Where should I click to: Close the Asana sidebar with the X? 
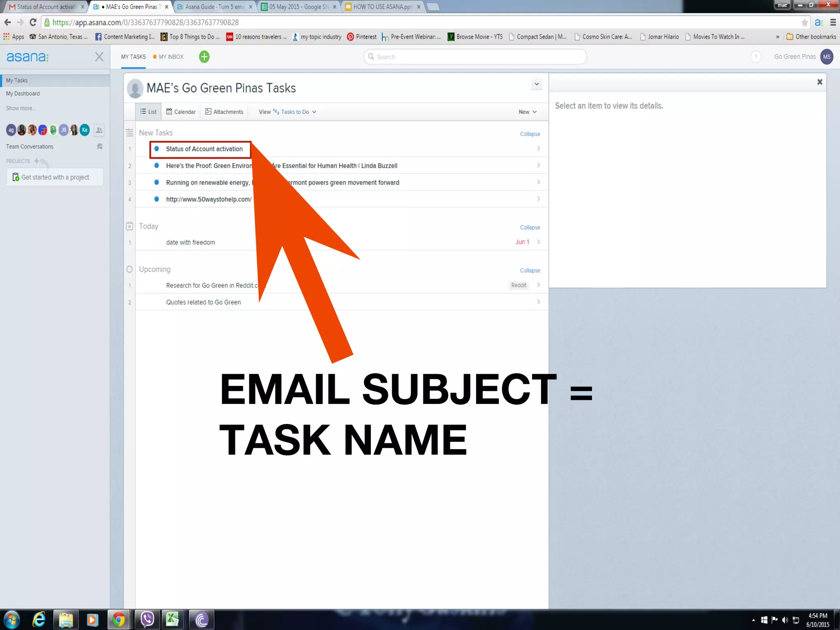(99, 57)
